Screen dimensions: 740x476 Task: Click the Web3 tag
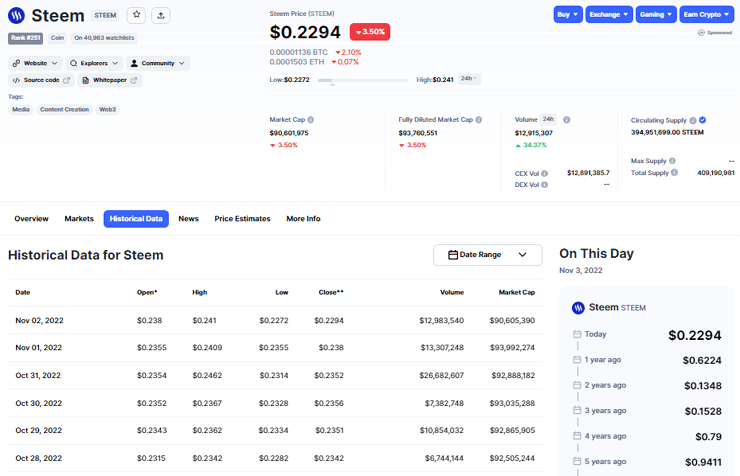(108, 109)
